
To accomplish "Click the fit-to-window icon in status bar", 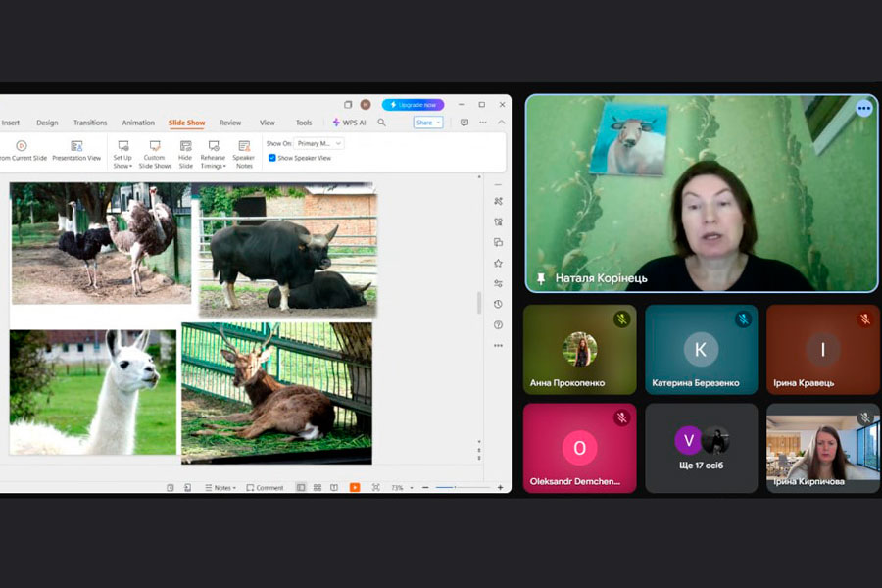I will (x=375, y=487).
